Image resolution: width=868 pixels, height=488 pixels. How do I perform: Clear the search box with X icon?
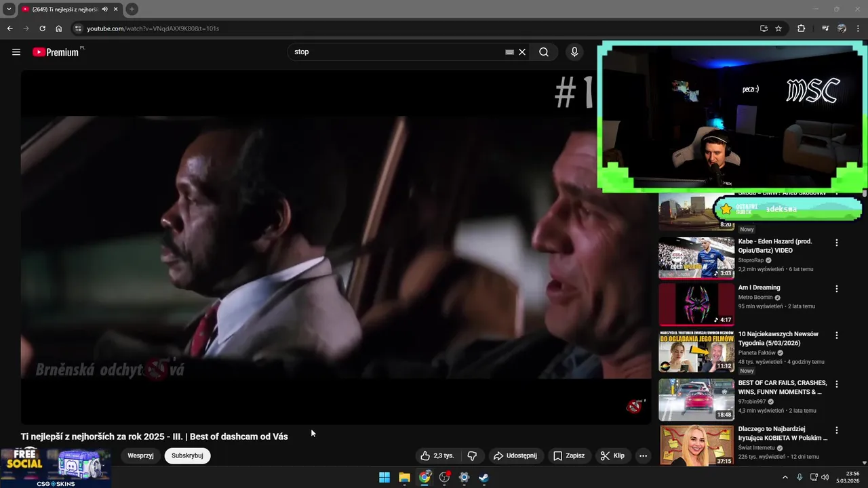(522, 52)
